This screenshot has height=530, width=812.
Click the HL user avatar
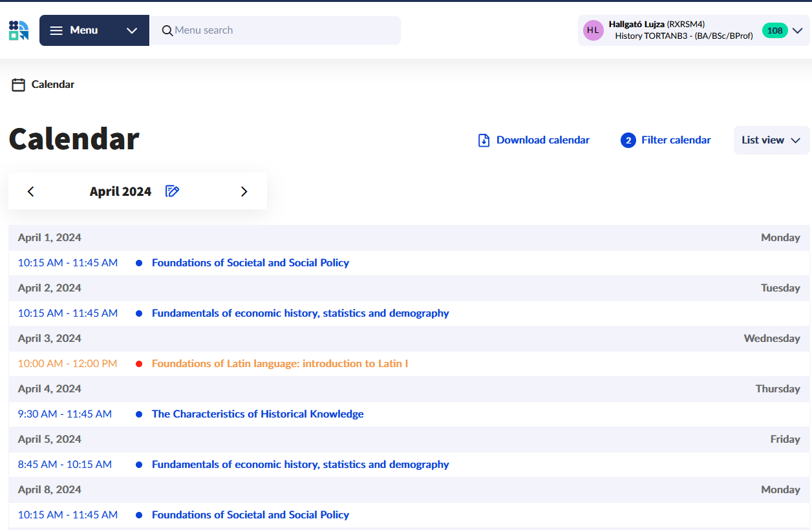click(593, 30)
